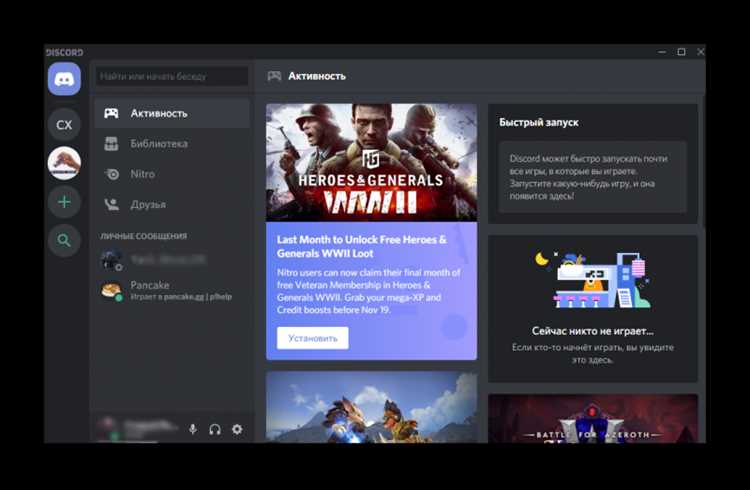Screen dimensions: 750x490
Task: Select the Активность tab in the sidebar
Action: [x=172, y=113]
